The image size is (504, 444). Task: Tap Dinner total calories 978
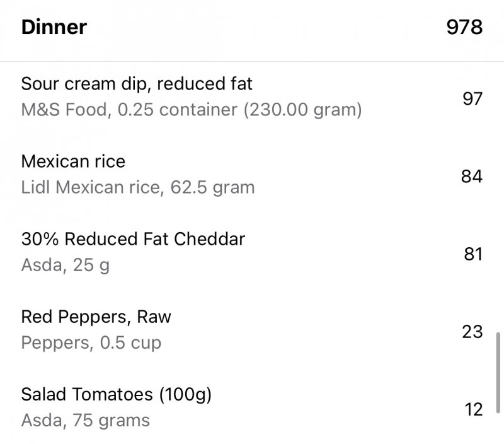tap(464, 27)
